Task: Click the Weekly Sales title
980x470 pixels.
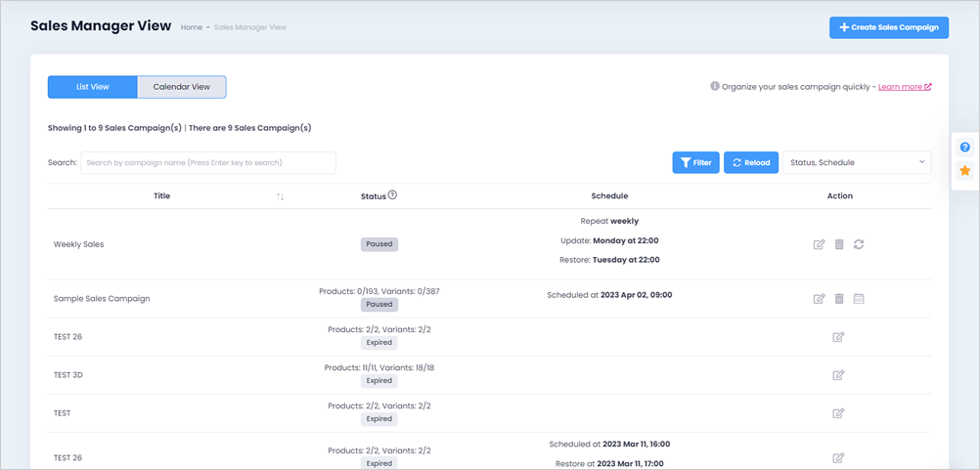Action: [79, 244]
